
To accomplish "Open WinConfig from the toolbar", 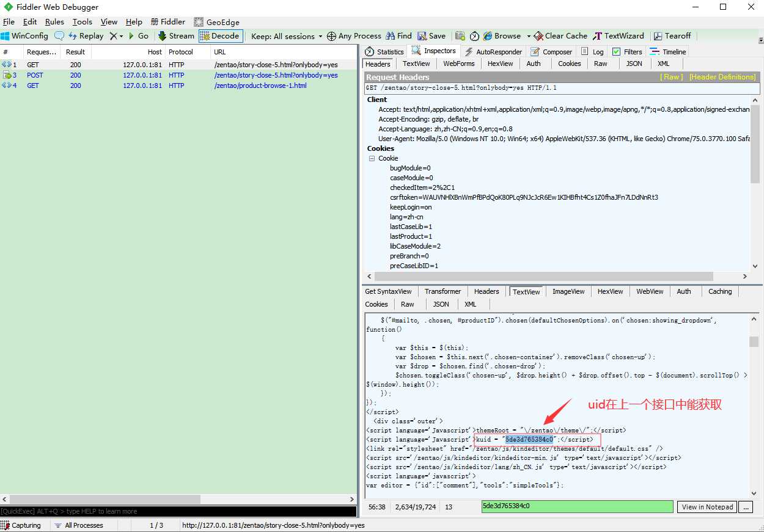I will pos(24,36).
